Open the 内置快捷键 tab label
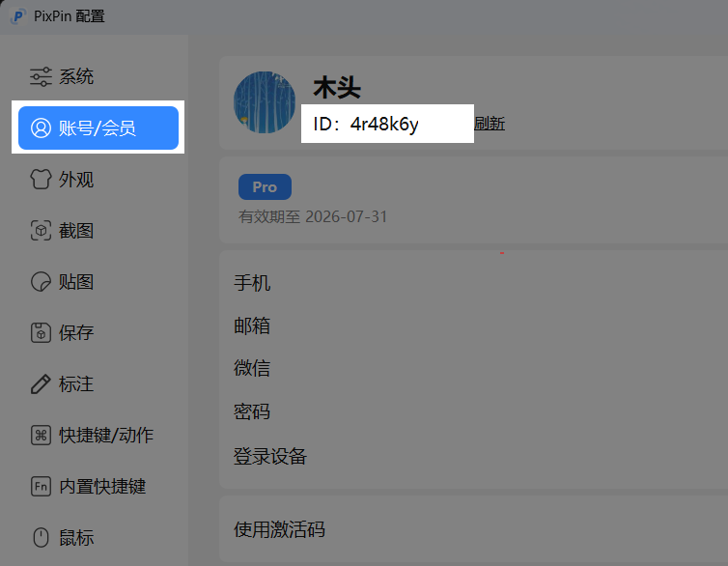Image resolution: width=728 pixels, height=566 pixels. tap(102, 487)
